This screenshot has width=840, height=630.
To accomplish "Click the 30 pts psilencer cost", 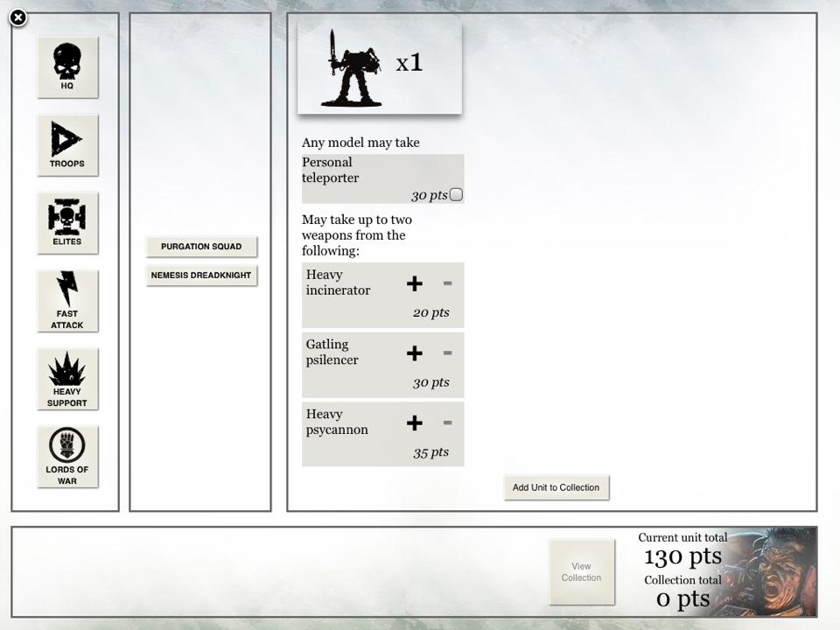I will coord(431,382).
